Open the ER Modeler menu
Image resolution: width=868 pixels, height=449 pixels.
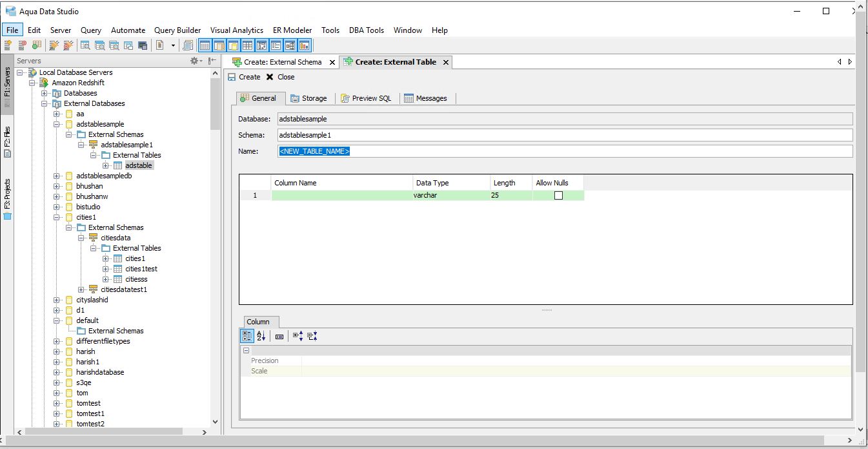292,30
